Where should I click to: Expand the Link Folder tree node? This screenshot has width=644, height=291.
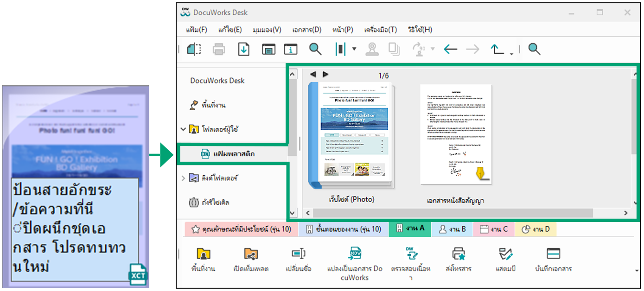tap(183, 178)
